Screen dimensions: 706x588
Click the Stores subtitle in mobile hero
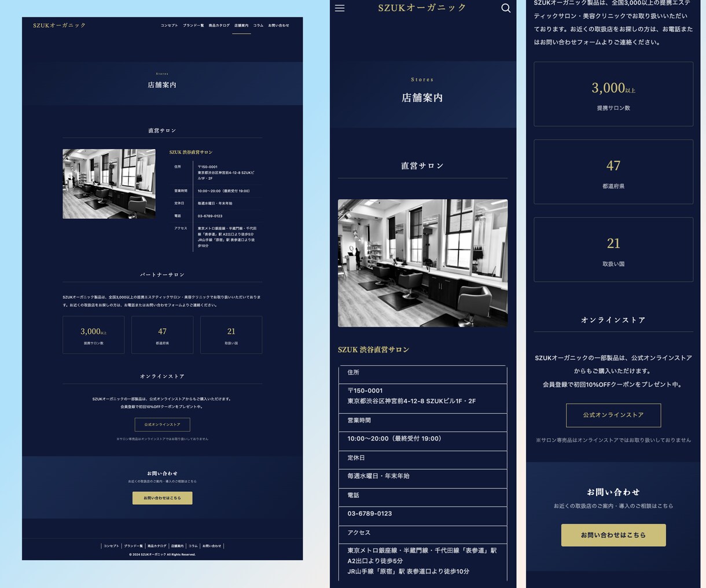pos(422,80)
